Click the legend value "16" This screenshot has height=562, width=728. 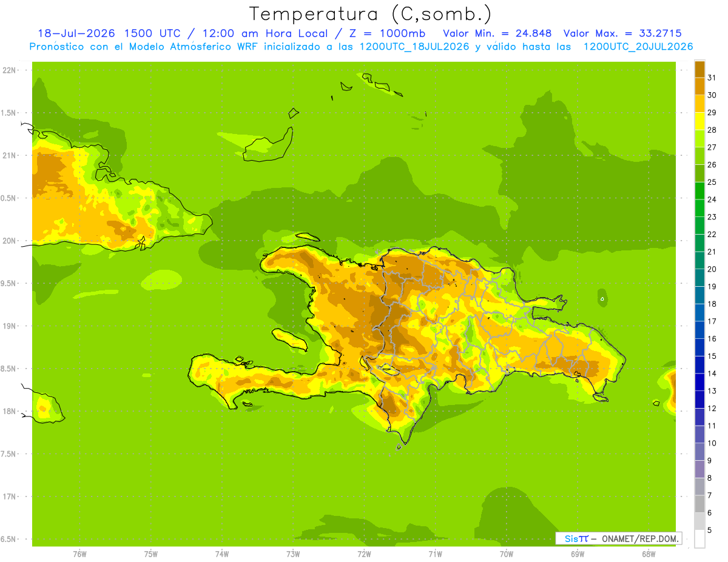[x=712, y=338]
